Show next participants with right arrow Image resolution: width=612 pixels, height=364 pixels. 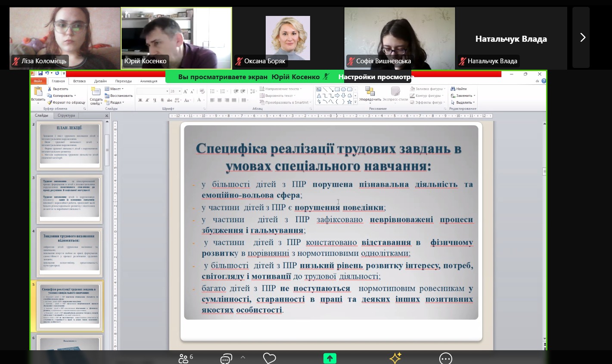click(582, 38)
